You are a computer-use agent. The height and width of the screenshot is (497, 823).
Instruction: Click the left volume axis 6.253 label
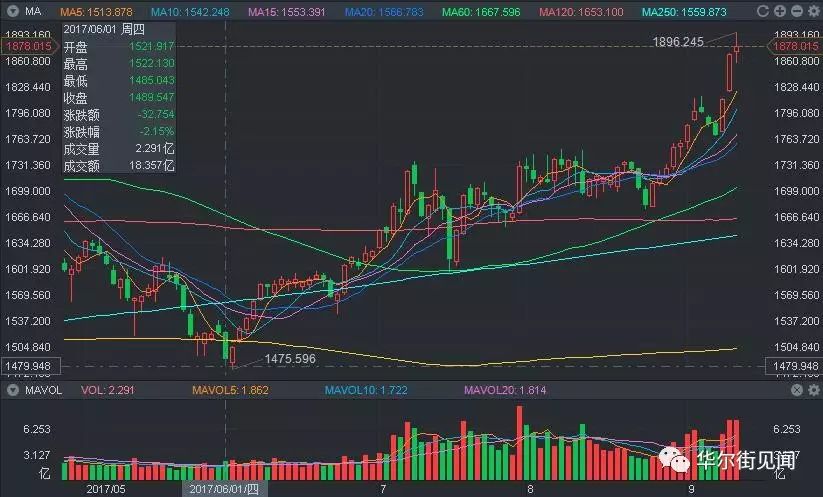click(37, 429)
